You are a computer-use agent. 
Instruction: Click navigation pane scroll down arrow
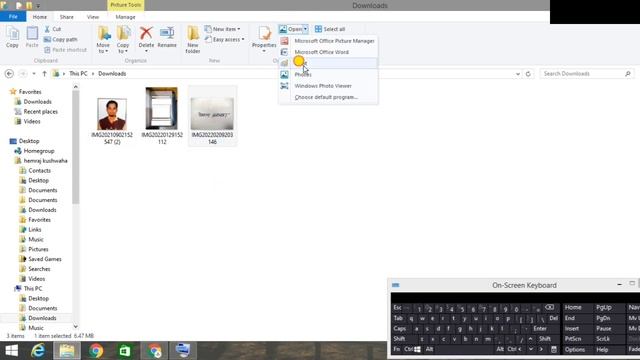76,327
